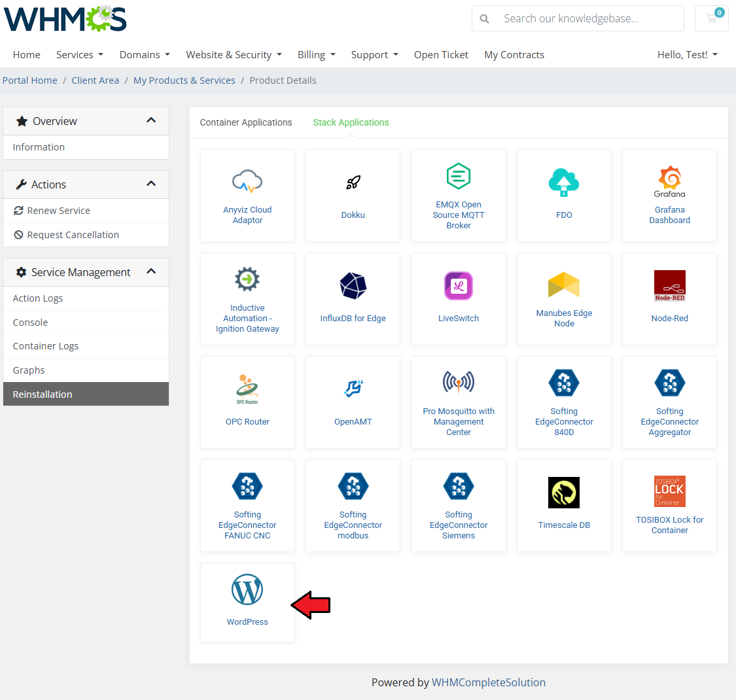Select the Grafana Dashboard logo
This screenshot has width=736, height=700.
pyautogui.click(x=669, y=182)
